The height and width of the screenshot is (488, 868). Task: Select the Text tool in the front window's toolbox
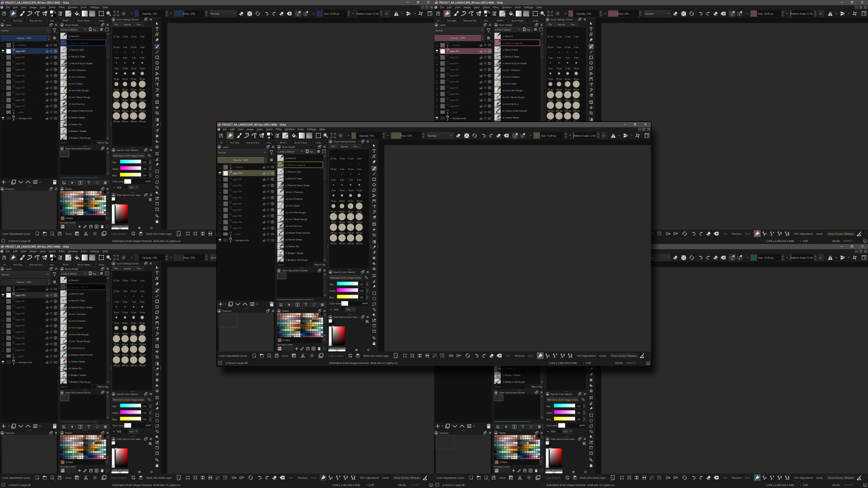(x=374, y=151)
